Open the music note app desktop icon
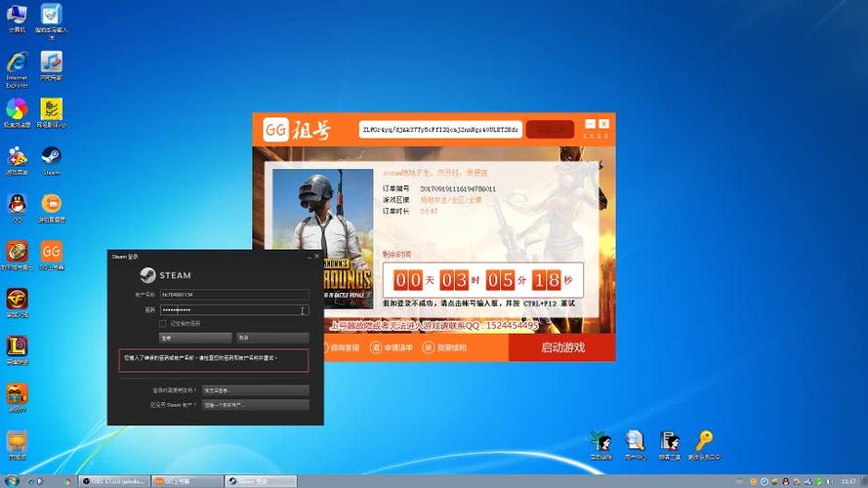The image size is (868, 488). click(x=51, y=65)
